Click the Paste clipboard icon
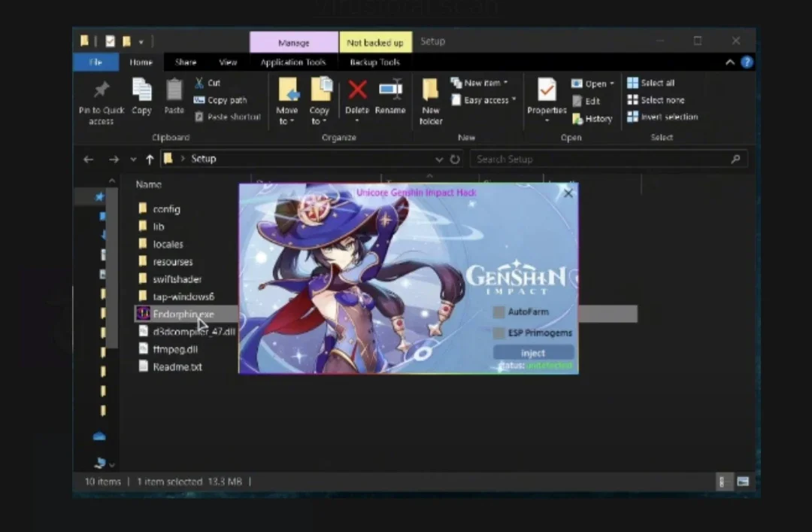 coord(174,90)
